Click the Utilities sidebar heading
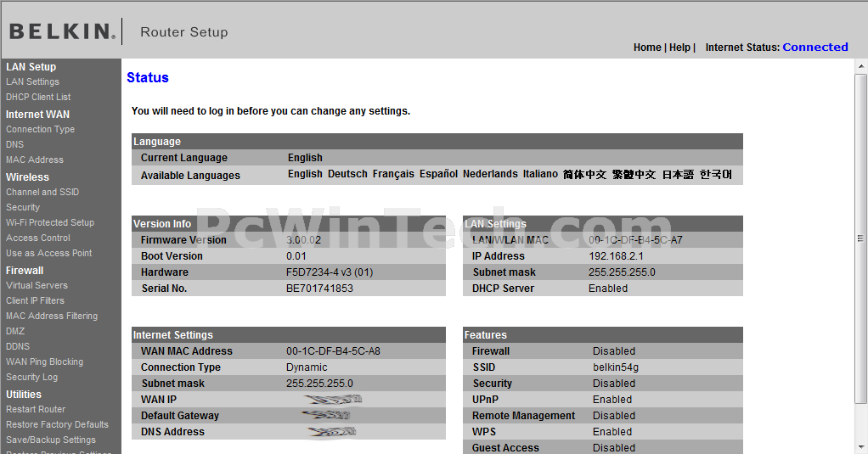Image resolution: width=868 pixels, height=454 pixels. [23, 395]
